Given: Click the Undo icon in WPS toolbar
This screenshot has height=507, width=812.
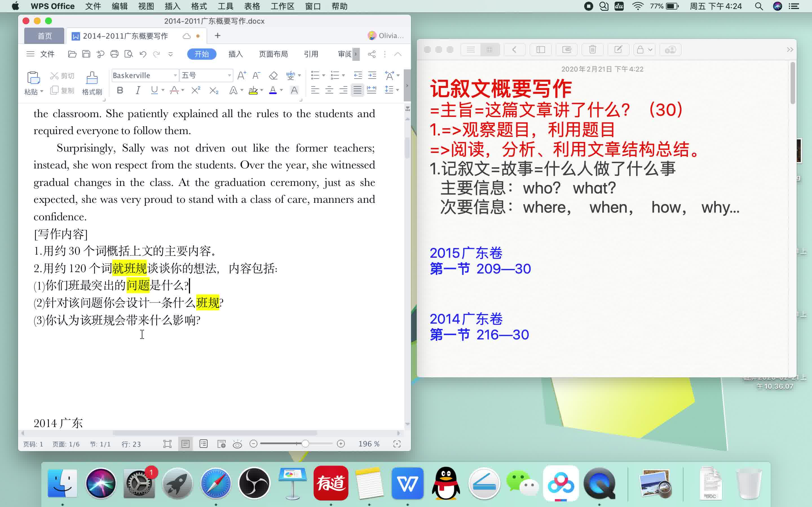Looking at the screenshot, I should coord(143,54).
